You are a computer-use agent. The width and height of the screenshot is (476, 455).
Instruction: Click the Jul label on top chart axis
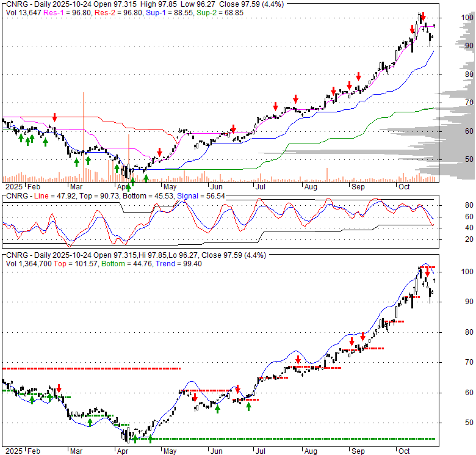260,186
